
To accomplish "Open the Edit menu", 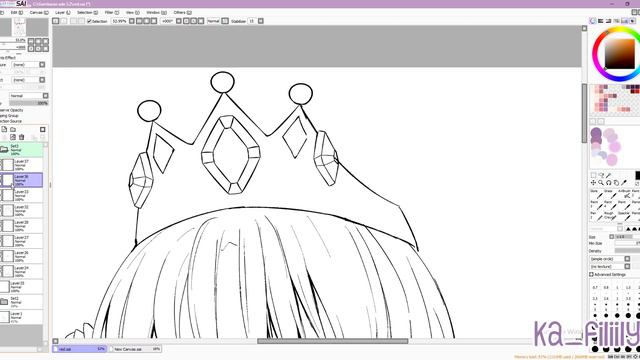I will click(x=16, y=13).
